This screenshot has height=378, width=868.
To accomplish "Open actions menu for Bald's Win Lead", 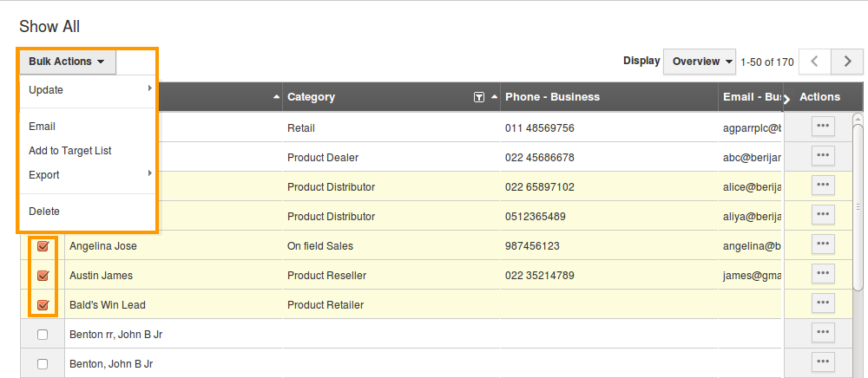I will coord(823,303).
